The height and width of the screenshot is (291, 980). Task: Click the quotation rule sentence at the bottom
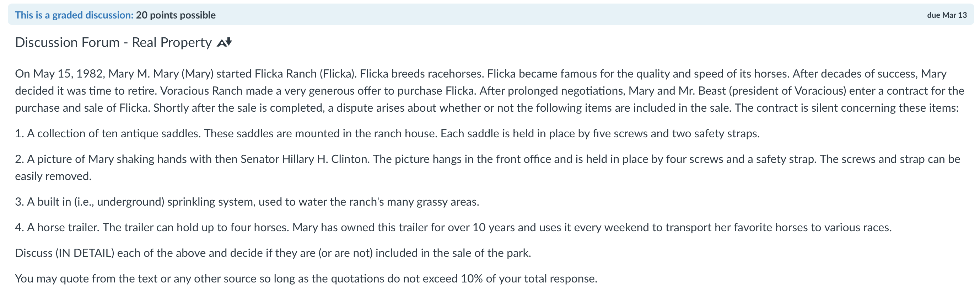click(306, 278)
